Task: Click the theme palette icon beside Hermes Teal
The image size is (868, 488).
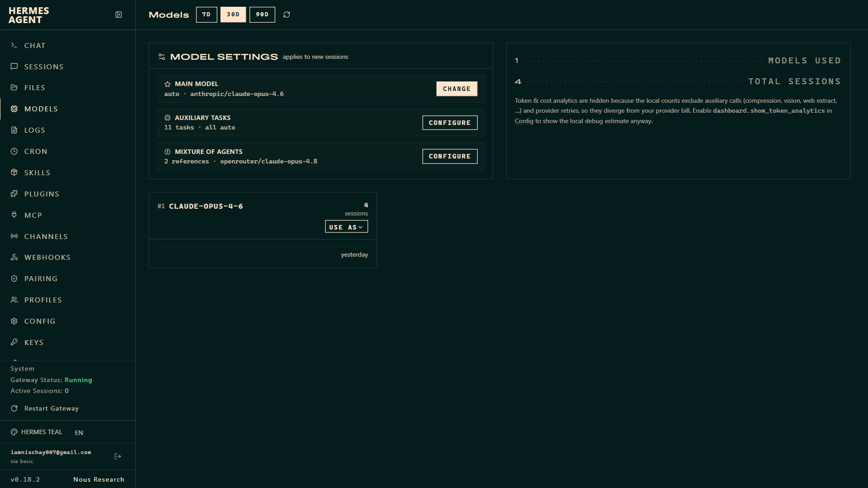Action: coord(14,432)
